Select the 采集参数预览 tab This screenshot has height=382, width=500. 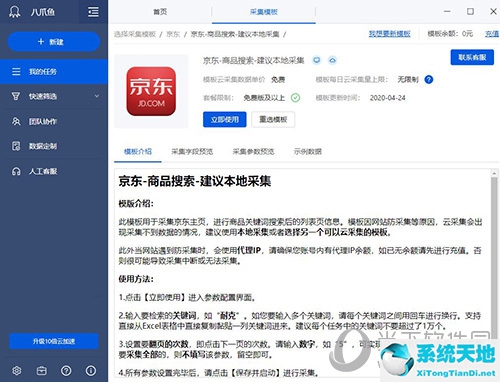point(253,152)
